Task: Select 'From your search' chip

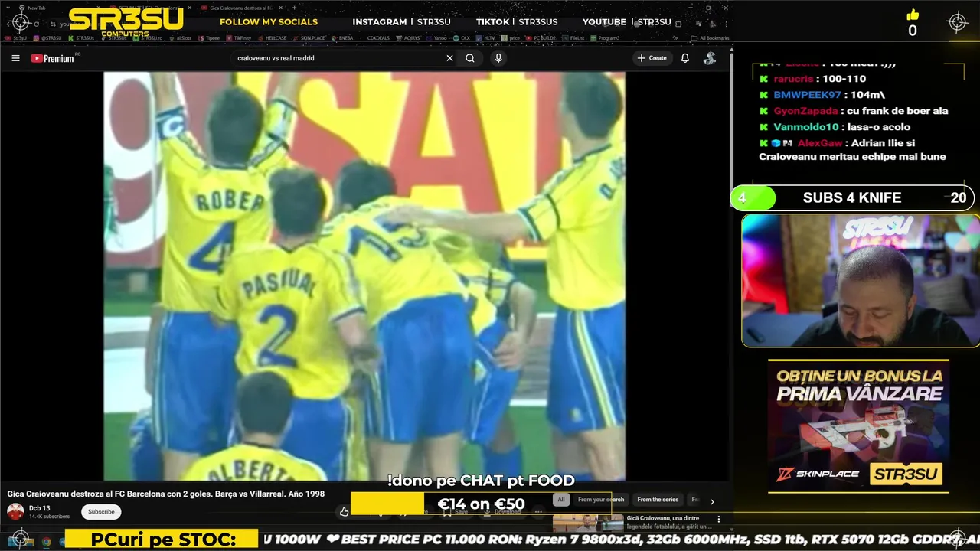Action: click(601, 500)
